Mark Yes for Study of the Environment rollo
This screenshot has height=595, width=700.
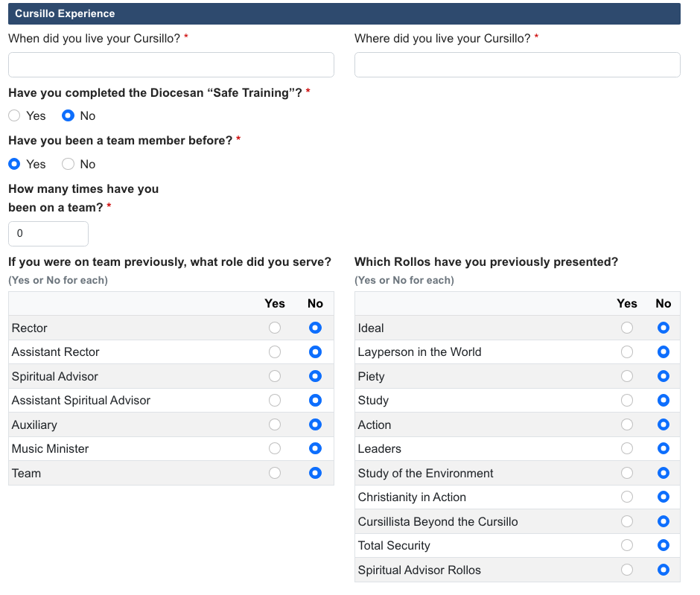627,473
